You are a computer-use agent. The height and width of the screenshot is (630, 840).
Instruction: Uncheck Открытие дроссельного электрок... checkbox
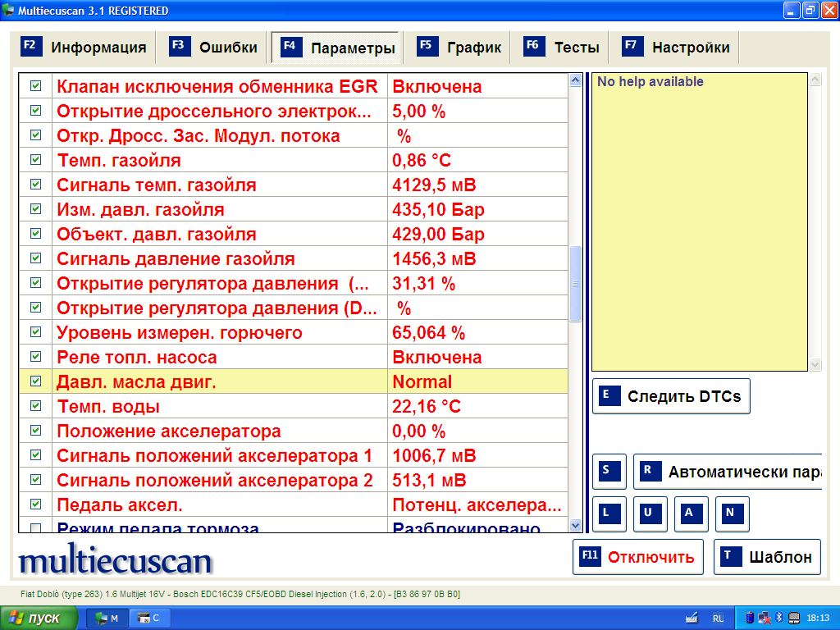[x=36, y=111]
